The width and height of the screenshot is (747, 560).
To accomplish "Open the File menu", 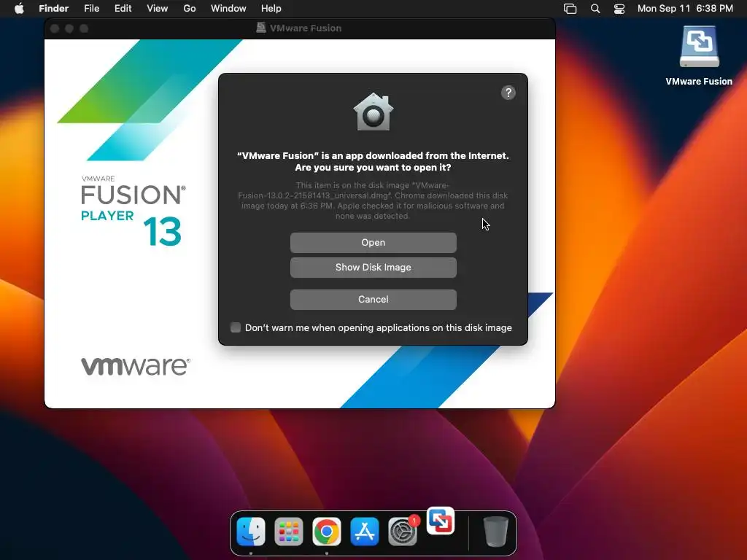I will (91, 9).
